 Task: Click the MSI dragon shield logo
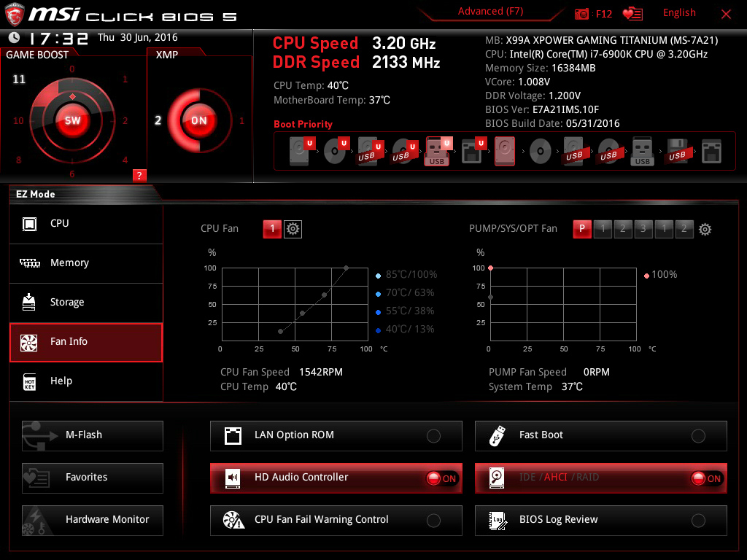point(15,15)
